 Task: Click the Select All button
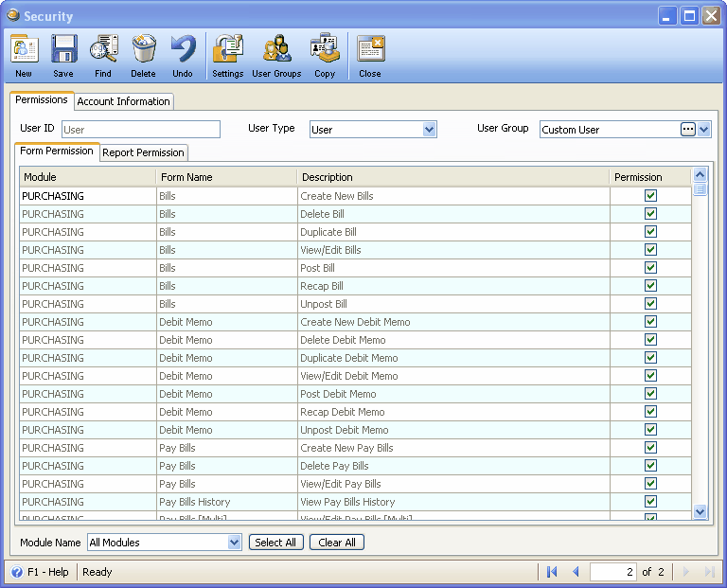click(x=275, y=543)
